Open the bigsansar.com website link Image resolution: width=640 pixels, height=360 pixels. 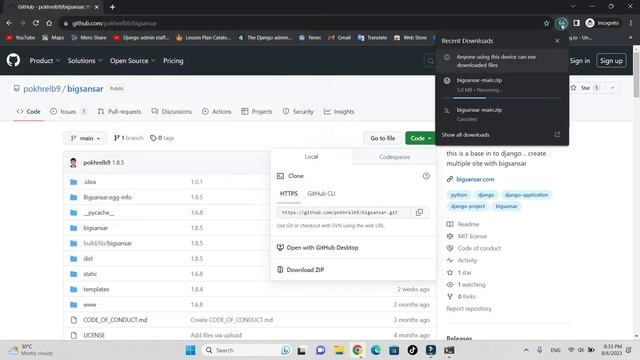point(475,179)
